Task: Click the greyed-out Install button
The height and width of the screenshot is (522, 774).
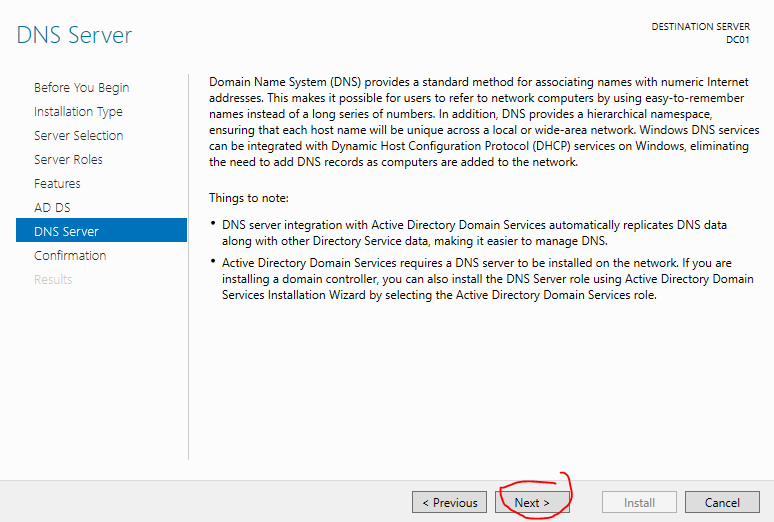Action: coord(639,502)
